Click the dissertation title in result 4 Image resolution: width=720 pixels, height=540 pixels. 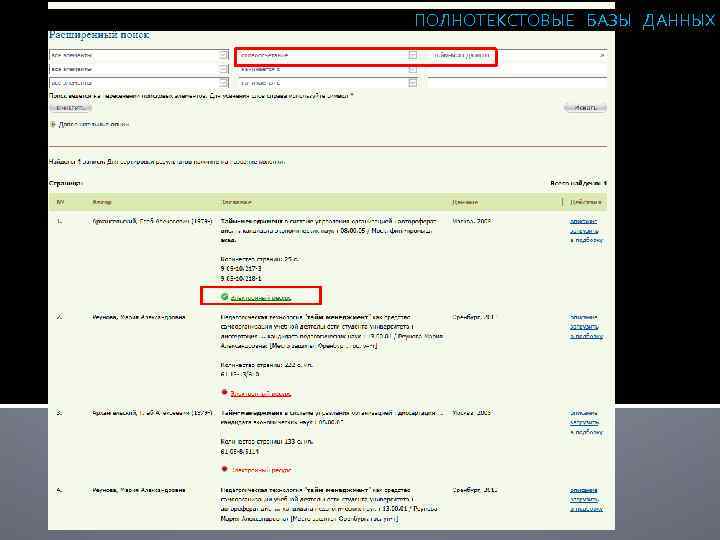coord(330,504)
